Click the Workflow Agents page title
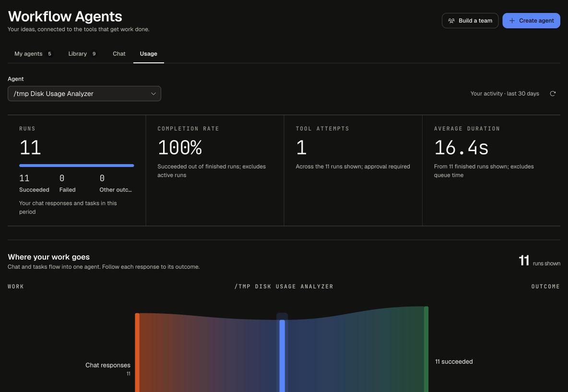Image resolution: width=568 pixels, height=392 pixels. pos(65,16)
